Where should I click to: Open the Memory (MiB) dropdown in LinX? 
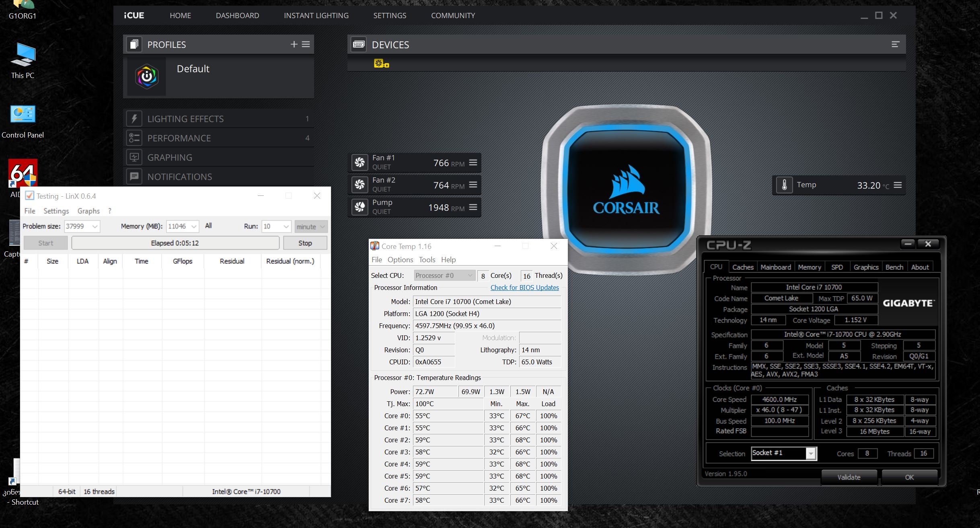pos(194,226)
